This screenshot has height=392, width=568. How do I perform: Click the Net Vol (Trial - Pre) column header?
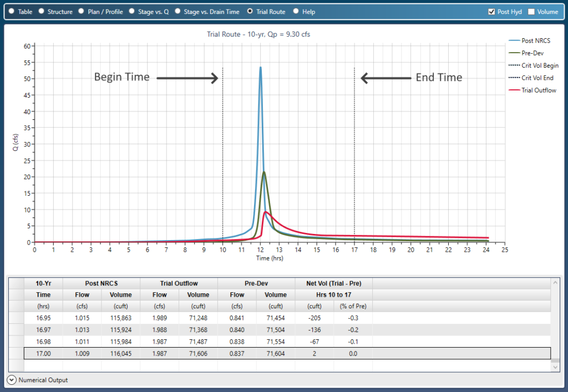pos(333,283)
